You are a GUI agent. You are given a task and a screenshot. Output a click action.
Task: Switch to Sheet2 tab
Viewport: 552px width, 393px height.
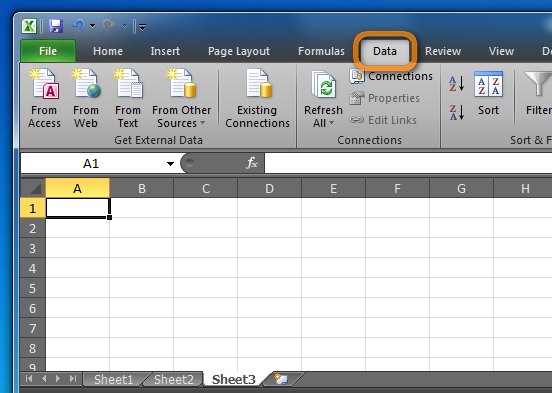point(174,379)
